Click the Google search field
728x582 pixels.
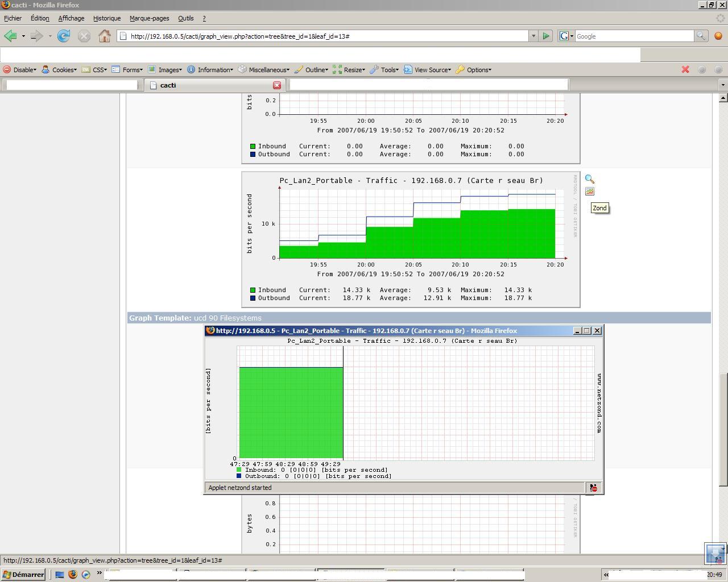(x=634, y=36)
